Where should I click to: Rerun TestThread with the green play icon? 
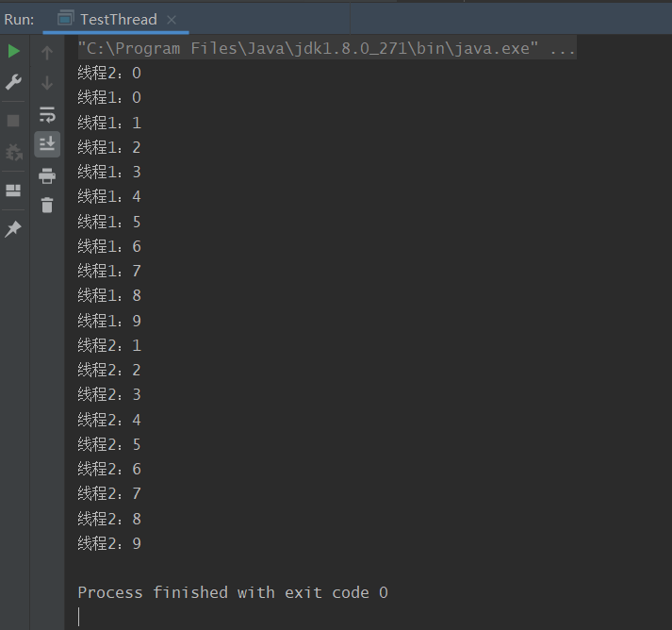14,52
